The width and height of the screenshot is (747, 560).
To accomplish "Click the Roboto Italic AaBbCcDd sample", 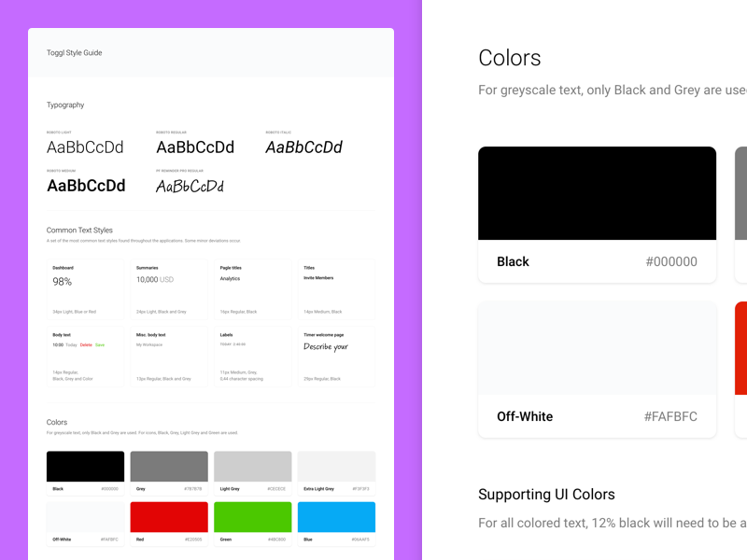I will coord(304,147).
